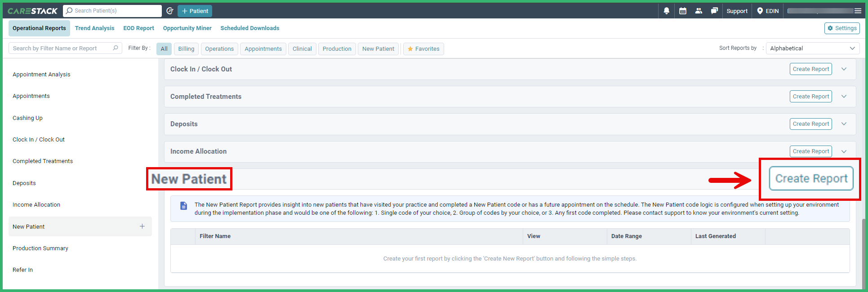
Task: Select New Patient in sidebar
Action: (x=80, y=226)
